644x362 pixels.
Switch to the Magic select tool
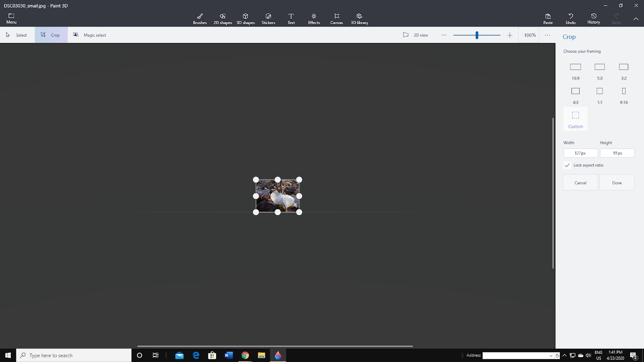[90, 35]
